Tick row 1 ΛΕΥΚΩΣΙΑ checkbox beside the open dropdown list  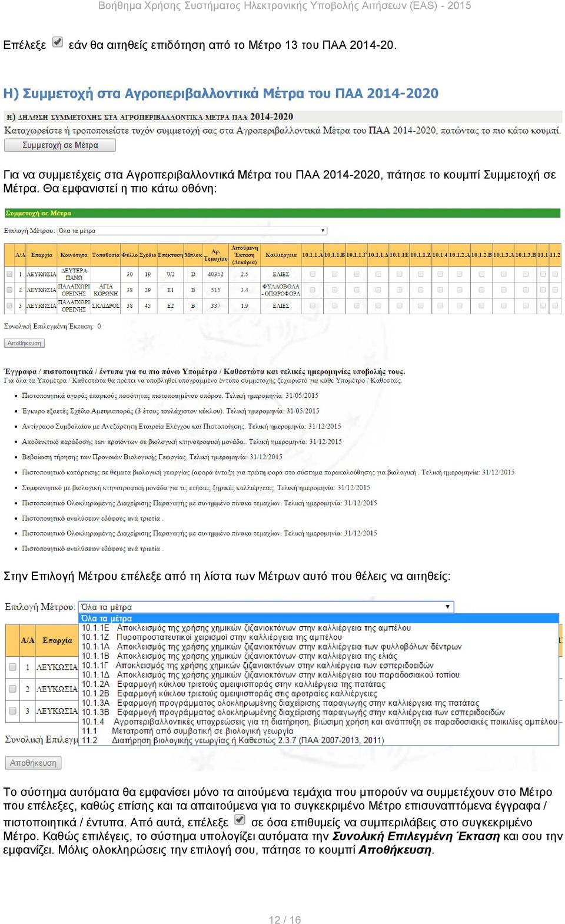click(x=12, y=667)
